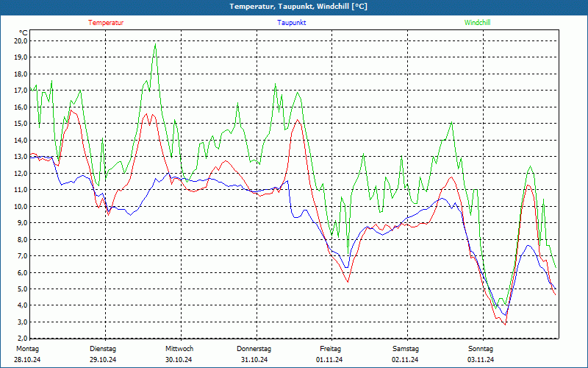Viewport: 588px width, 368px height.
Task: Click the Montag day label
Action: 27,349
